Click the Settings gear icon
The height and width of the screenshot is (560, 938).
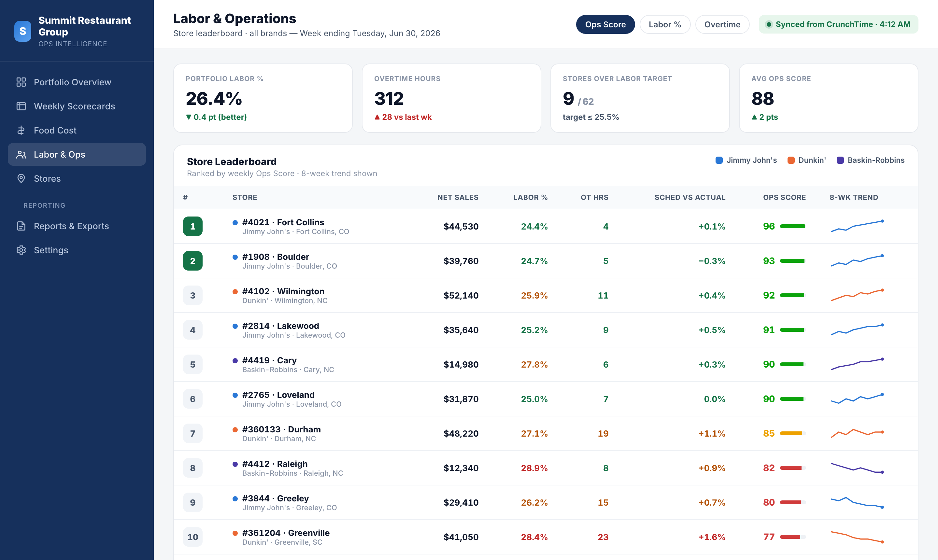pyautogui.click(x=21, y=251)
